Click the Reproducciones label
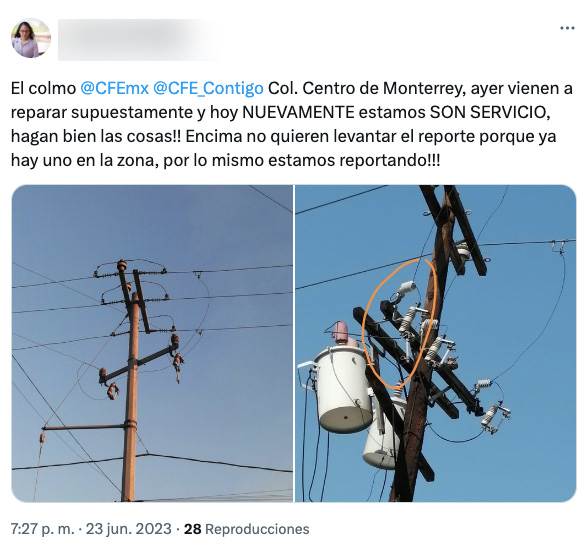Viewport: 586px width, 547px height. click(257, 529)
